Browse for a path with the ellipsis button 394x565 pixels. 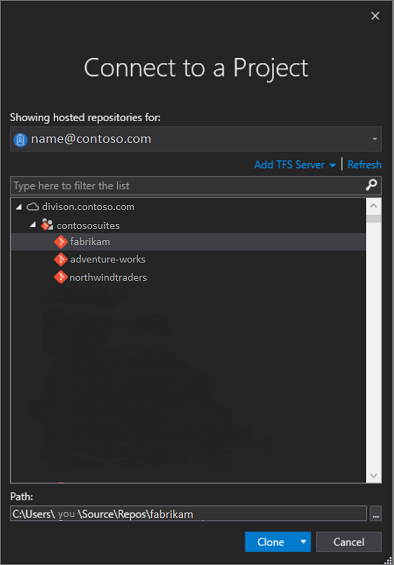[376, 513]
